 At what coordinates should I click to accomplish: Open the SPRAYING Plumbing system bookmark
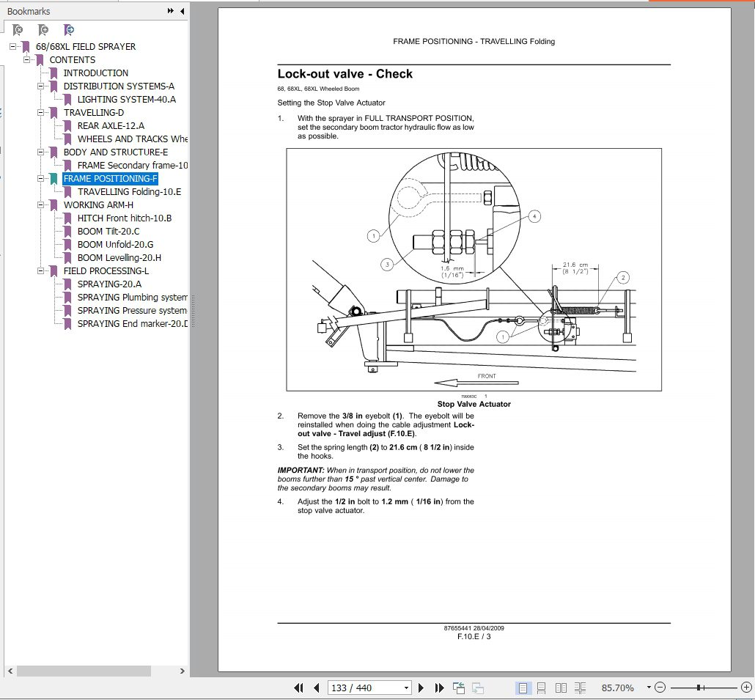133,298
